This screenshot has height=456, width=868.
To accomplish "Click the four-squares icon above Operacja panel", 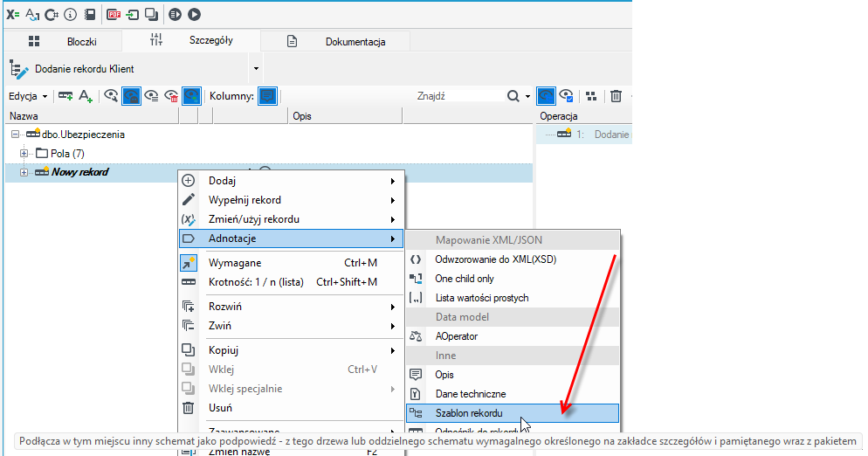I will (x=591, y=96).
